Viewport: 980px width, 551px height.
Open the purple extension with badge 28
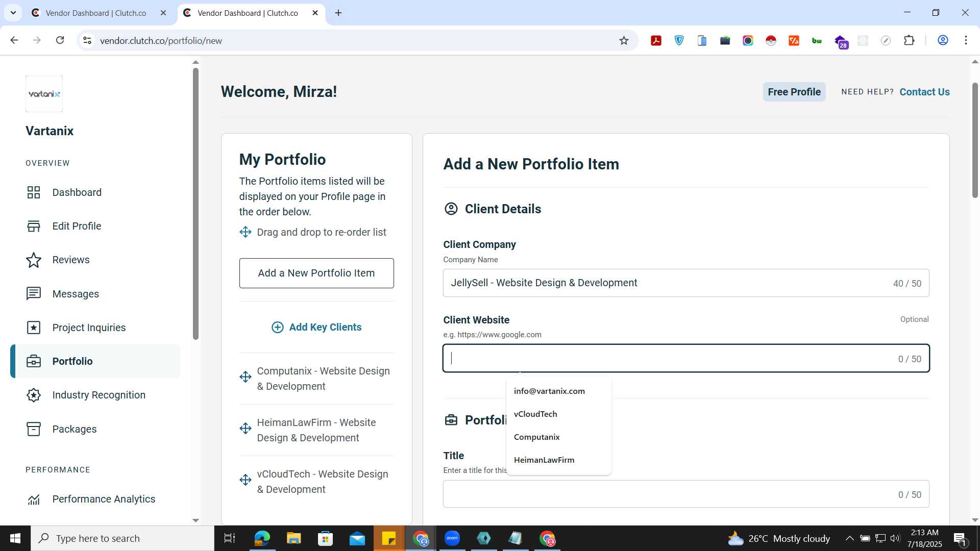pyautogui.click(x=841, y=41)
